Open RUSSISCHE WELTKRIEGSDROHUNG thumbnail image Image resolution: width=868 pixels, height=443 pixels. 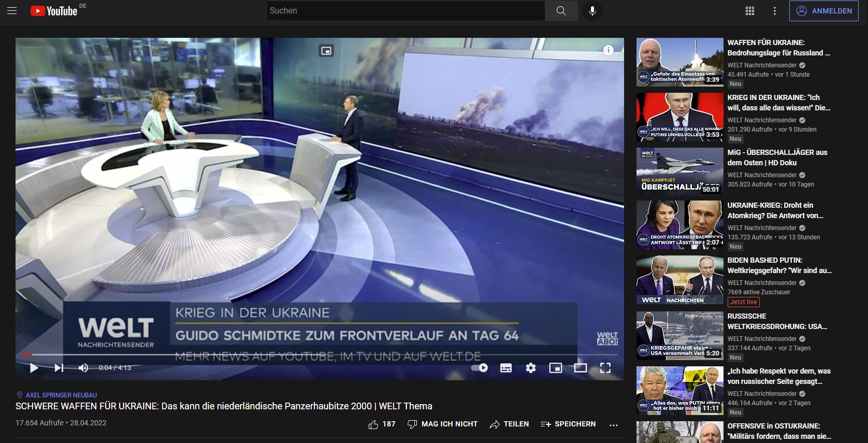coord(679,336)
